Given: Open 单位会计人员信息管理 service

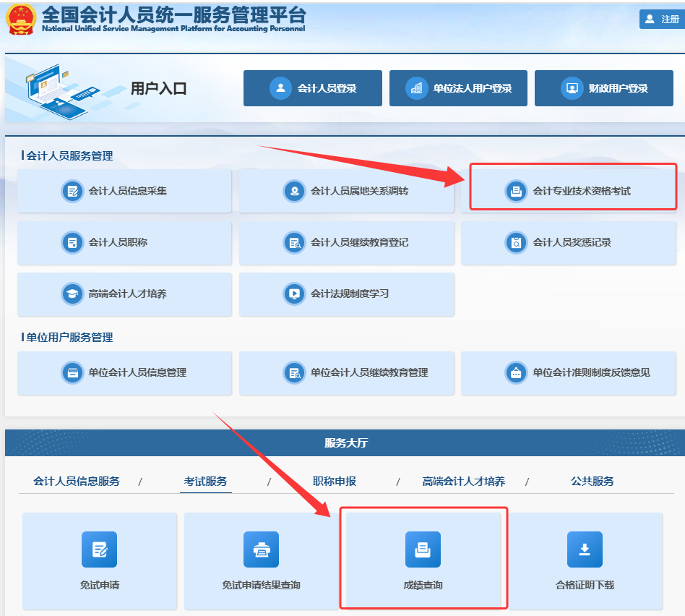Looking at the screenshot, I should (124, 373).
